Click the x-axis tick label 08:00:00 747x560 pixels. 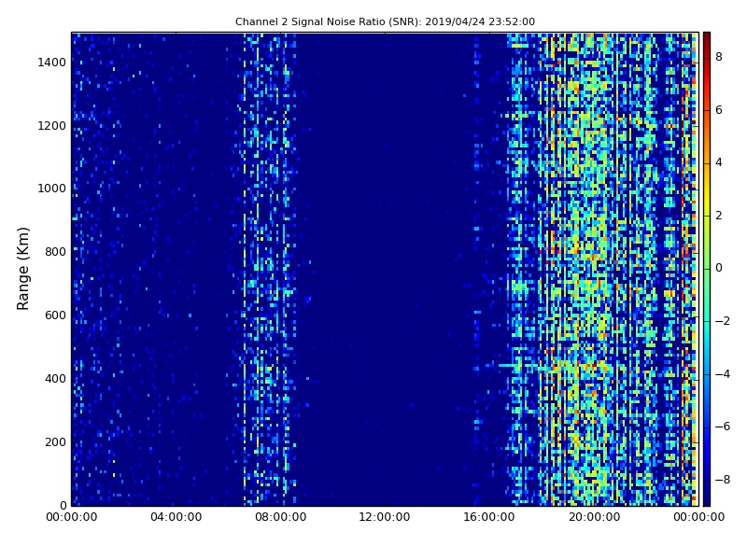[x=281, y=517]
